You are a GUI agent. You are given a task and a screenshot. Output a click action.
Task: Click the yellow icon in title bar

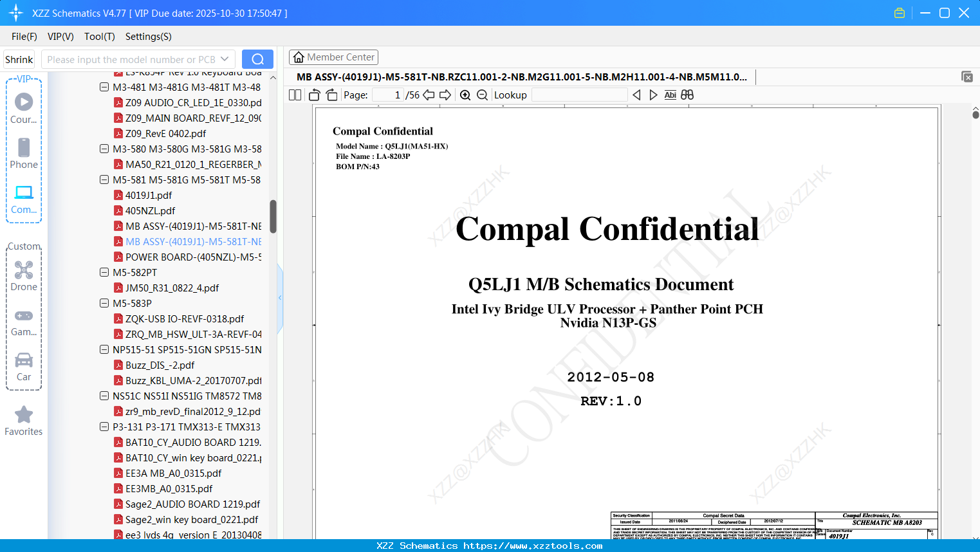tap(900, 13)
